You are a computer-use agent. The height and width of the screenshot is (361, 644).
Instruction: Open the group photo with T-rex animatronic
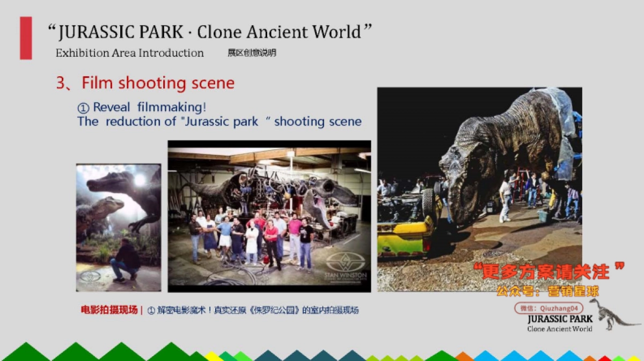tap(269, 216)
